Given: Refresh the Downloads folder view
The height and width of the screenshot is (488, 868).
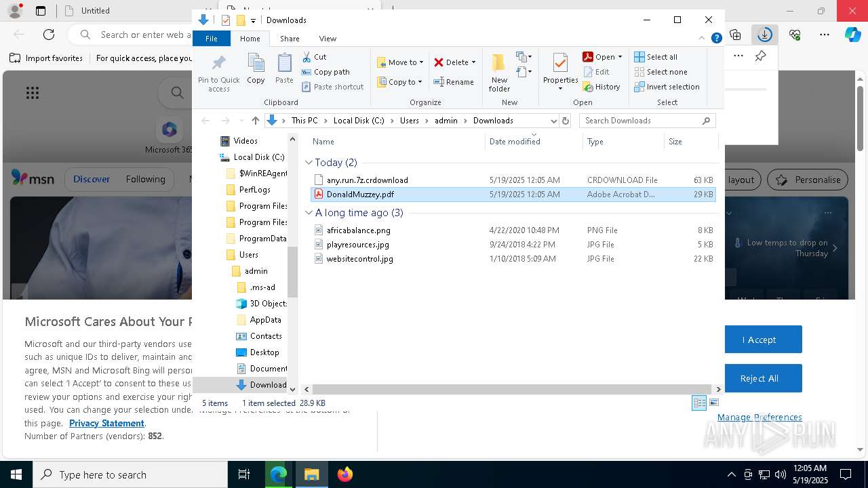Looking at the screenshot, I should pyautogui.click(x=566, y=121).
